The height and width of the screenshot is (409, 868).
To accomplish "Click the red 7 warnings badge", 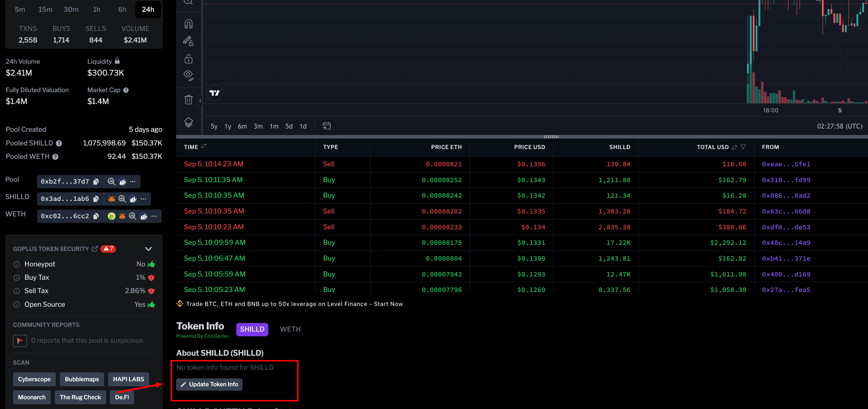I will 108,249.
